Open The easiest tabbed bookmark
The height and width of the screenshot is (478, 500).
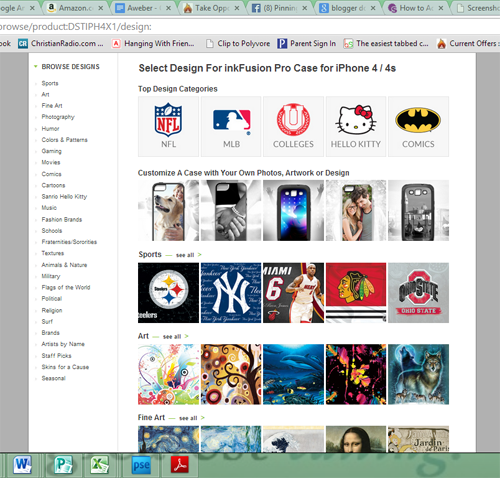tap(386, 44)
